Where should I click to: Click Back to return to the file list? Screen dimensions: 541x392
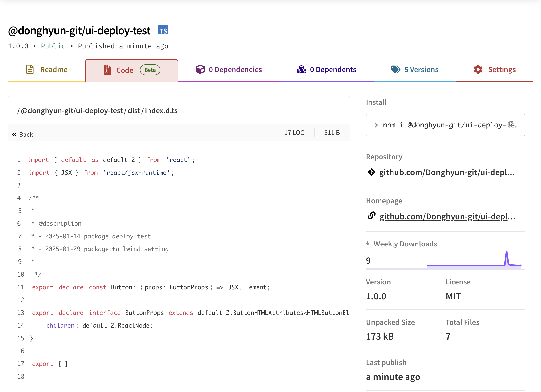pyautogui.click(x=23, y=134)
